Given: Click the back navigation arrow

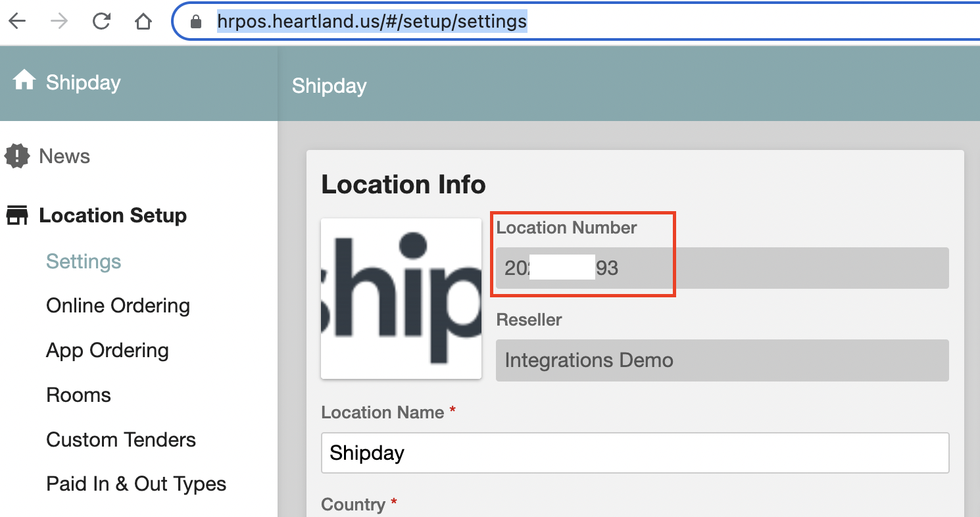Looking at the screenshot, I should tap(18, 20).
